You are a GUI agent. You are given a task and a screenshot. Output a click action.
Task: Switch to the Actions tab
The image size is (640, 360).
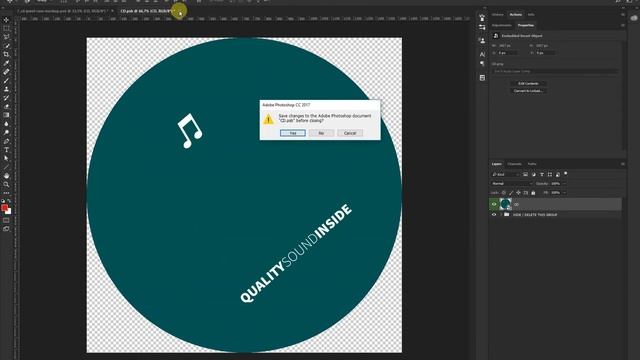[516, 15]
